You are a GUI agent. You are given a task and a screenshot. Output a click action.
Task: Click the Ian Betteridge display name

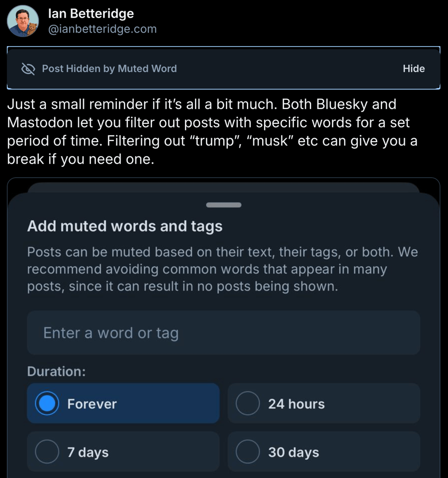pyautogui.click(x=91, y=14)
